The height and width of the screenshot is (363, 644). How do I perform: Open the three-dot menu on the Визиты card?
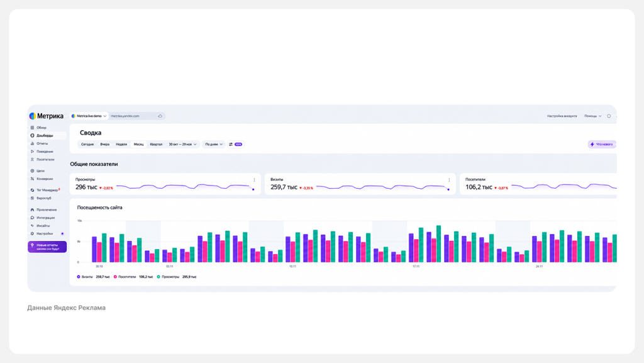tap(449, 180)
